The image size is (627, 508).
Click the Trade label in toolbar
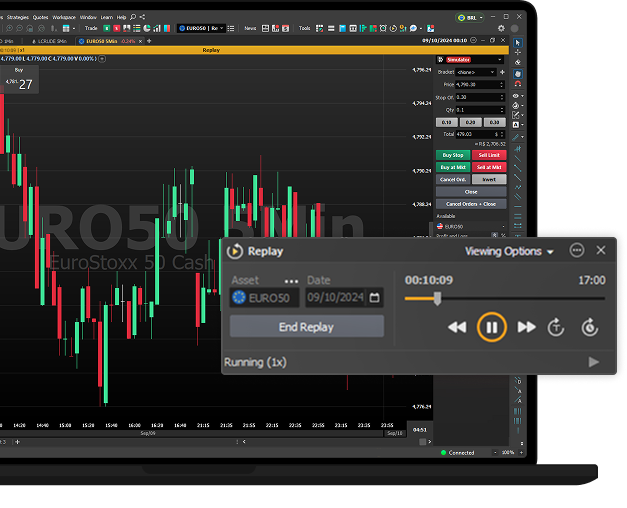tap(91, 28)
